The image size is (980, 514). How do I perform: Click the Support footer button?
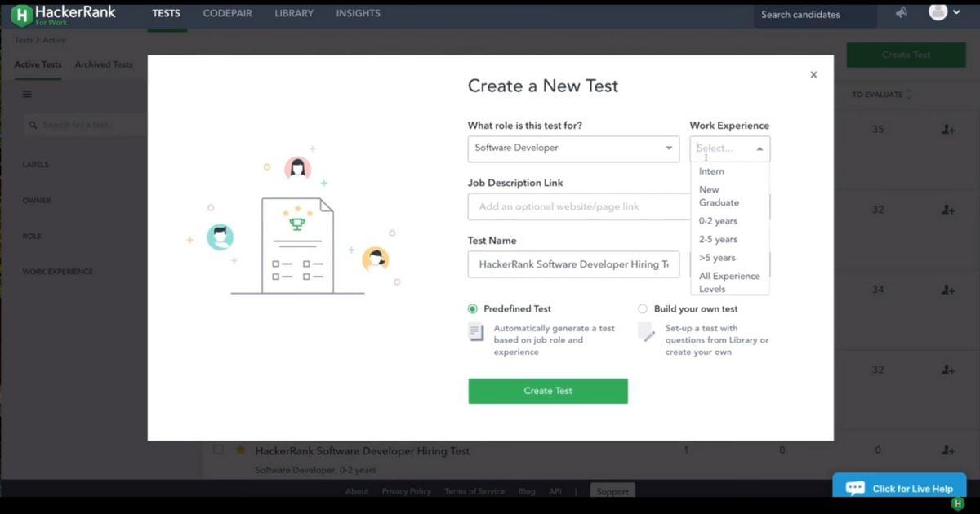coord(612,491)
